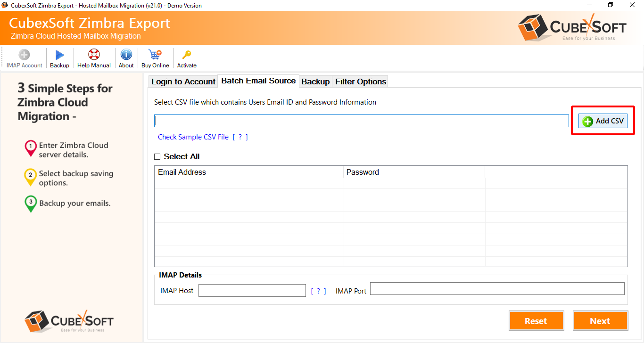Click the Reset button

(536, 321)
